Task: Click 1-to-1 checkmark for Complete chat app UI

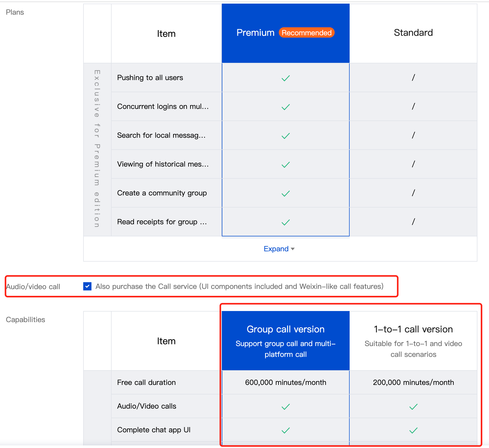Action: click(x=413, y=430)
